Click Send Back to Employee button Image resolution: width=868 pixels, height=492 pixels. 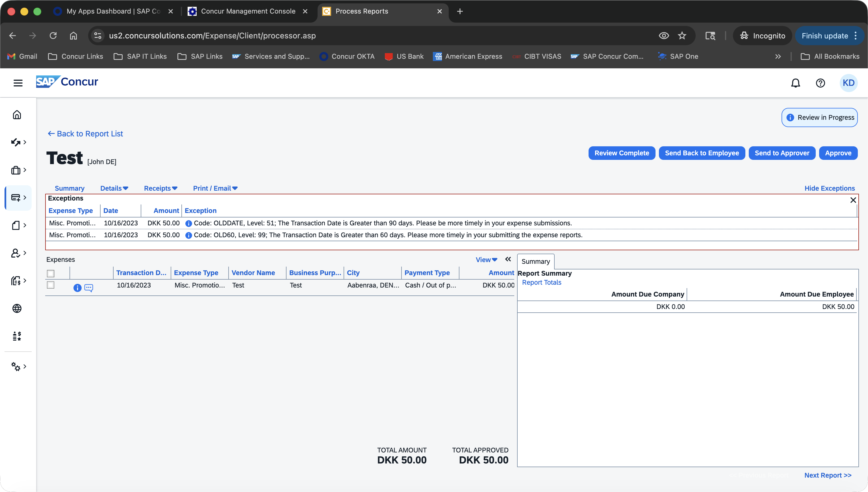[702, 153]
